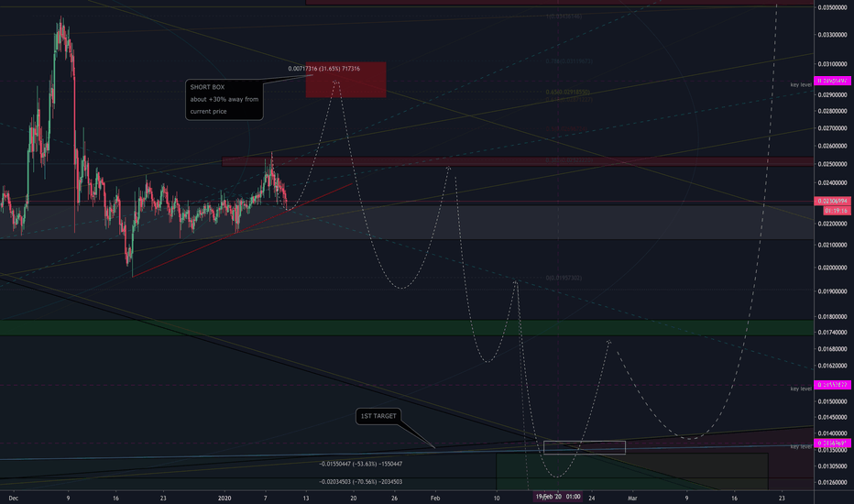
Task: Click the magenta key level price tag near 0.03
Action: click(x=832, y=82)
